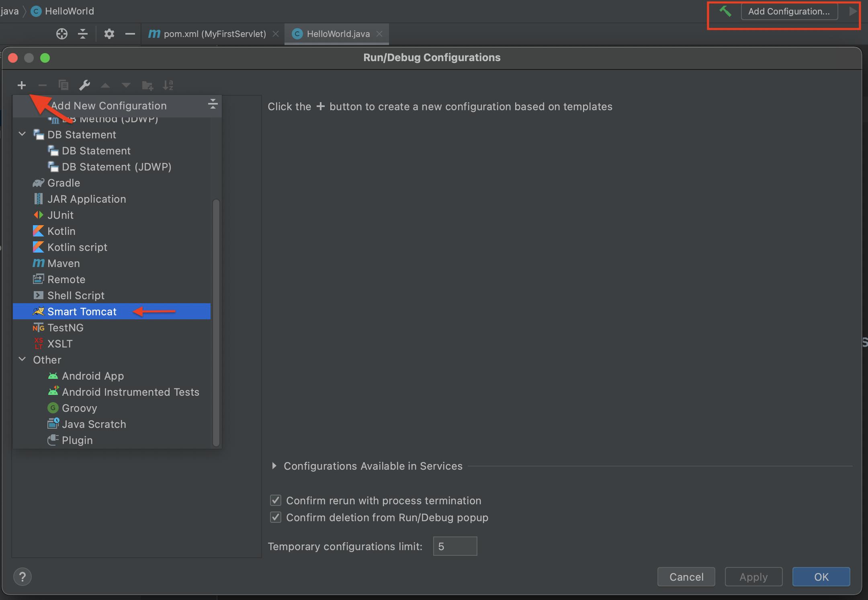Open the help question mark button

click(x=23, y=577)
